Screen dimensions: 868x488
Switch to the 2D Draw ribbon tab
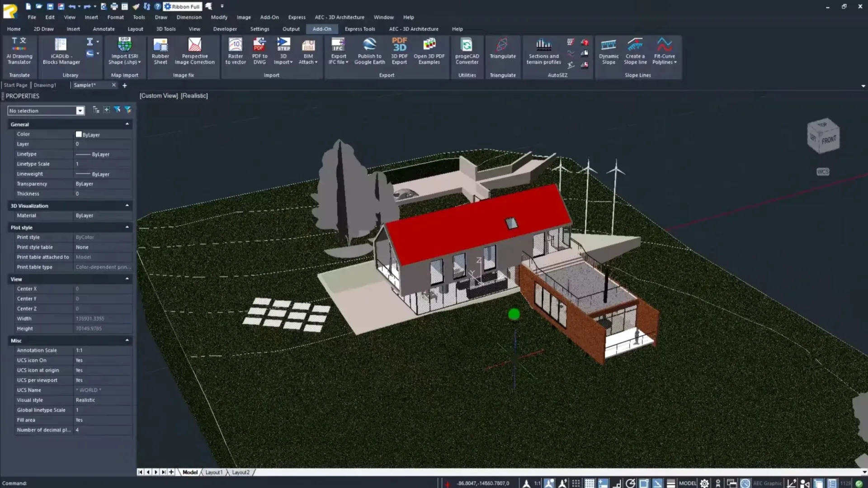(x=43, y=28)
